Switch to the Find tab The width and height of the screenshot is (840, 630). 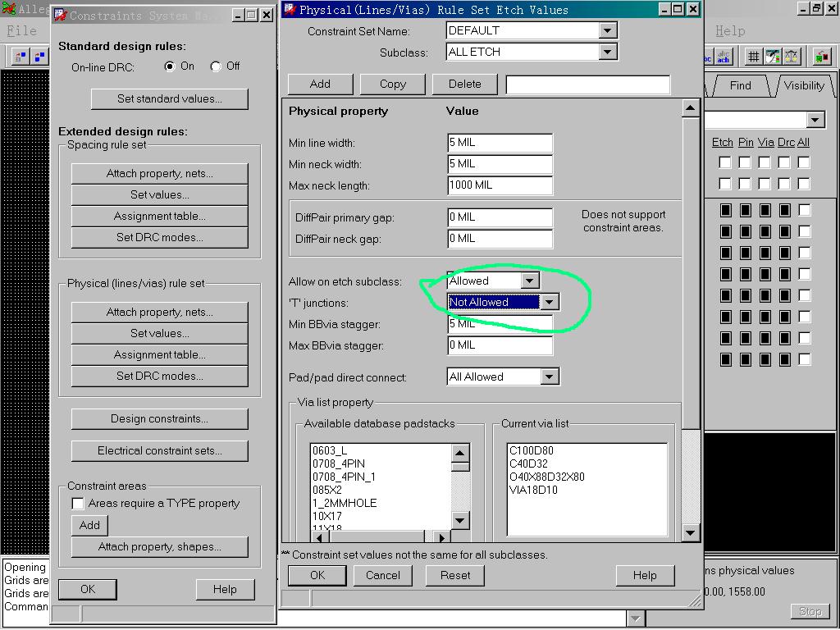pyautogui.click(x=741, y=85)
